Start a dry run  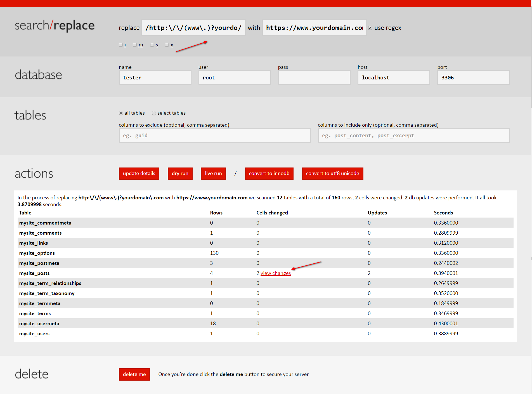(180, 173)
